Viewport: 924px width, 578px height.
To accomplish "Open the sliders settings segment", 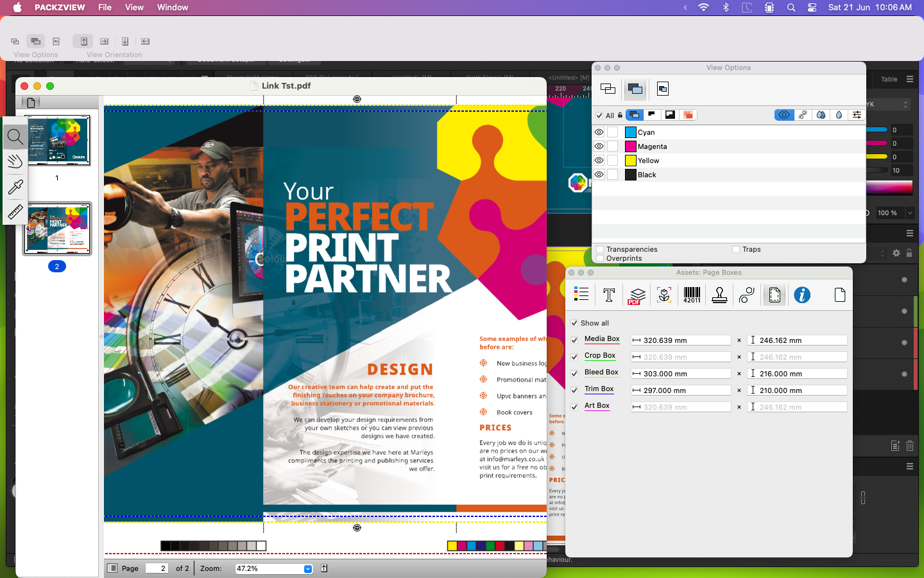I will [857, 115].
